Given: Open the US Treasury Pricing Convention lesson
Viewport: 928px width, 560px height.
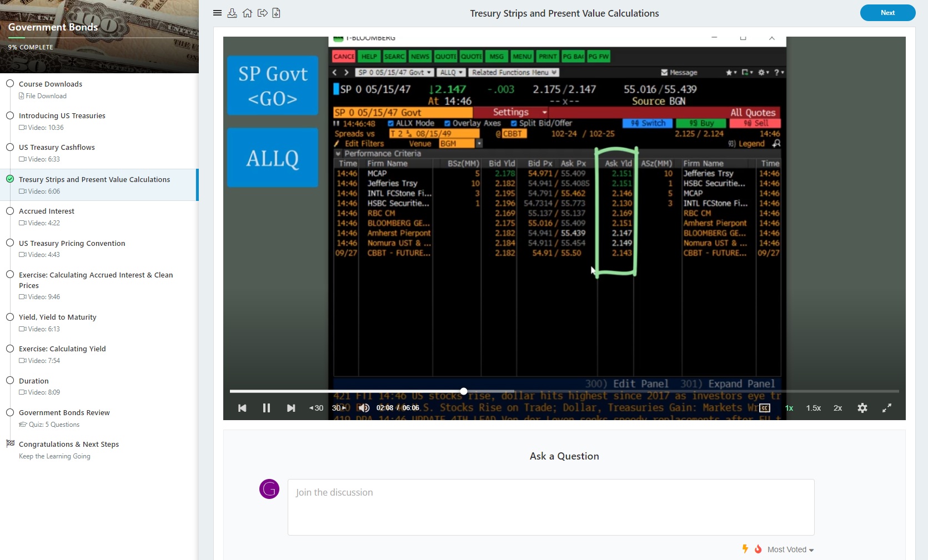Looking at the screenshot, I should tap(72, 244).
